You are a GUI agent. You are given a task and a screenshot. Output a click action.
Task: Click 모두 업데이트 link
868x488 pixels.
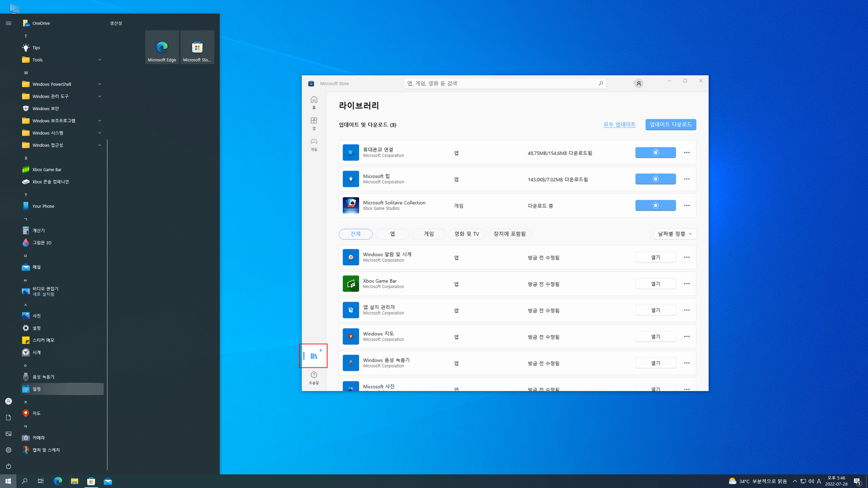(619, 124)
